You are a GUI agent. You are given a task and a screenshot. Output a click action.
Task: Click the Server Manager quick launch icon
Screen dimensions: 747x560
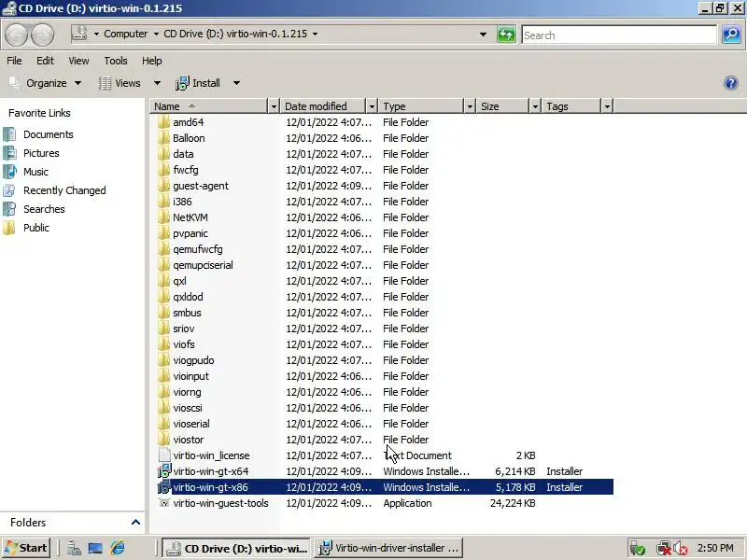point(74,548)
